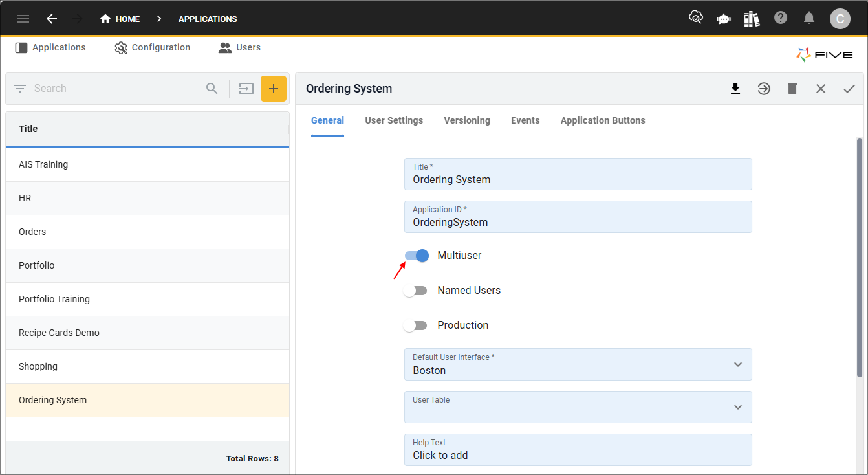Select the Ordering System row
Screen dimensions: 868x475
pos(147,400)
